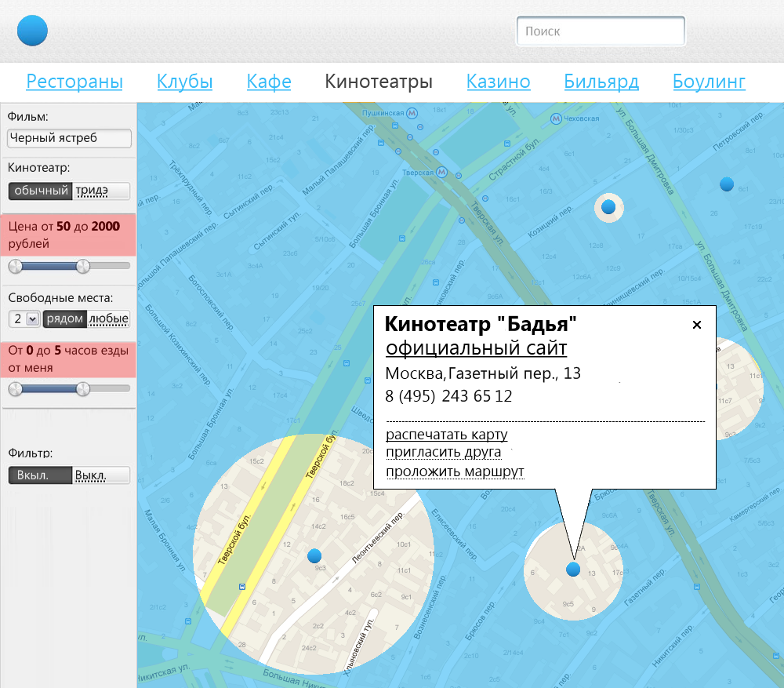Viewport: 784px width, 688px height.
Task: Click проложить маршрут in the popup
Action: coord(455,471)
